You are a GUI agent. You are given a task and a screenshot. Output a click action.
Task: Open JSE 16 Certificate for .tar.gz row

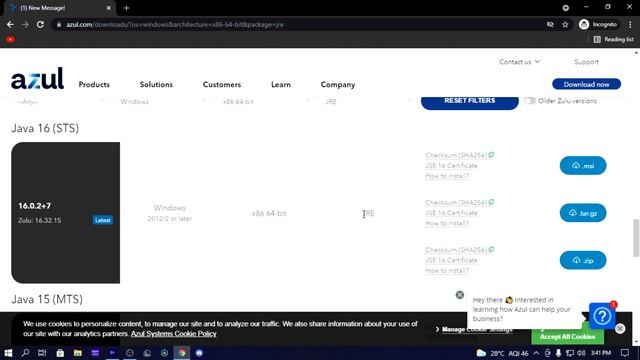451,213
